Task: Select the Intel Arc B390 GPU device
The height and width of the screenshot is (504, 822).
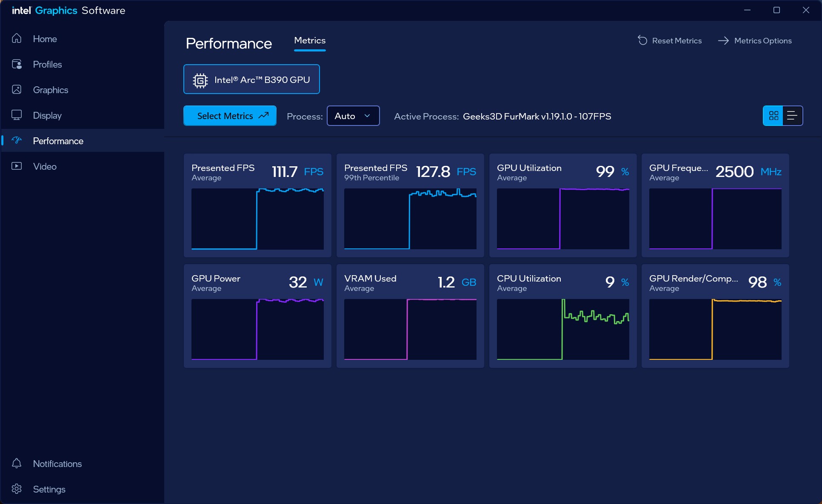Action: 251,80
